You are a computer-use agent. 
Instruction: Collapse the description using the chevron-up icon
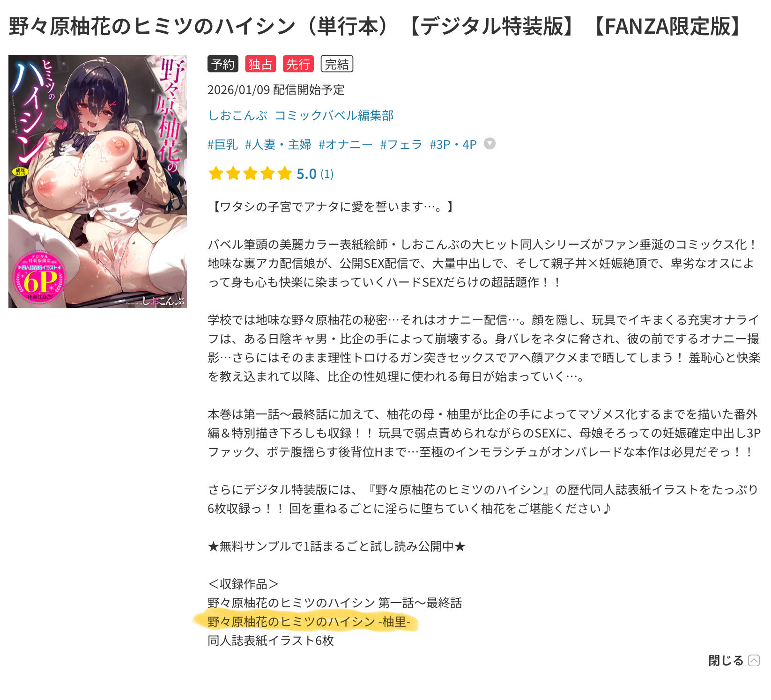[x=754, y=660]
